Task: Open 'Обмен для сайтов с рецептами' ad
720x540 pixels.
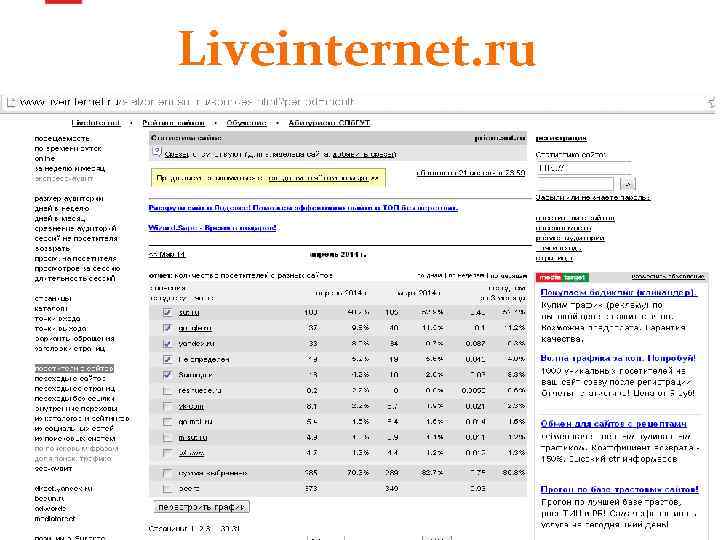Action: click(613, 423)
